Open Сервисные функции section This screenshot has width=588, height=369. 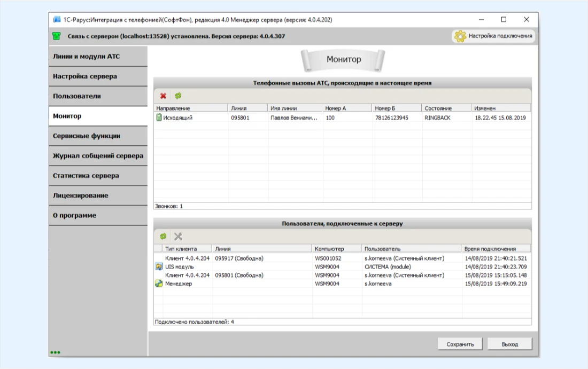click(98, 136)
